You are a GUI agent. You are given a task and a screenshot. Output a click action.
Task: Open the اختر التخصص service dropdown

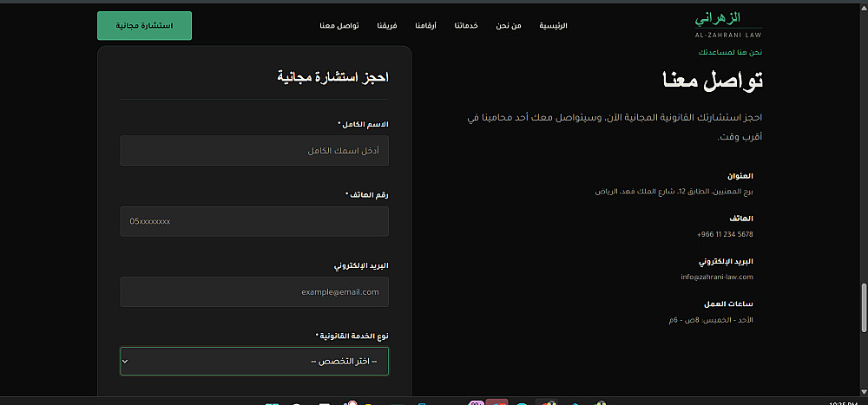pos(254,362)
